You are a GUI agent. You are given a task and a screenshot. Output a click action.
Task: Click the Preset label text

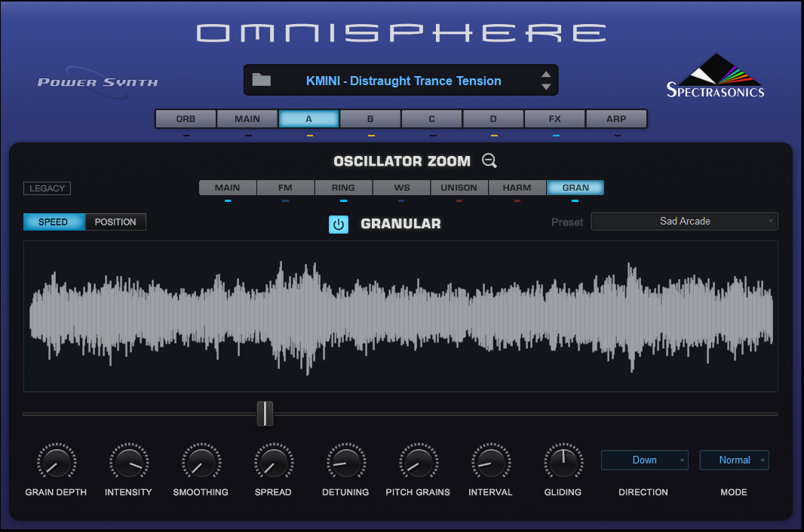567,222
